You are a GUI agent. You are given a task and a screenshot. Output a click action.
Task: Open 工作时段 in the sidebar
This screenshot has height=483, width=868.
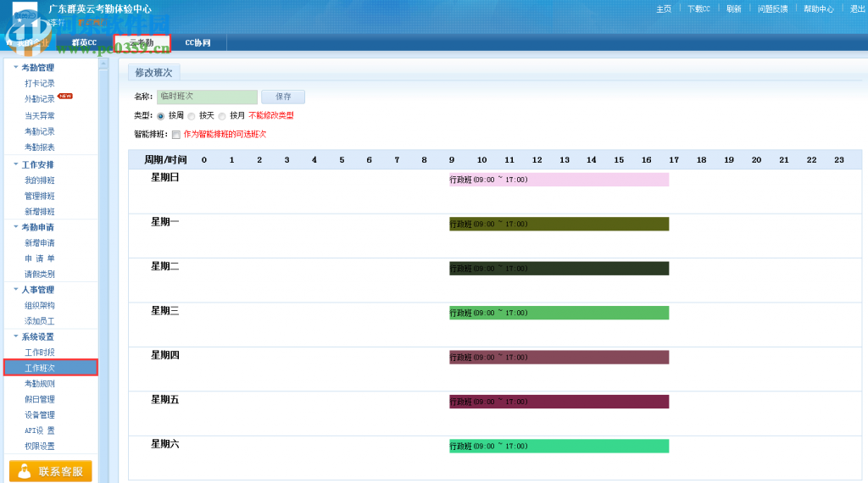[40, 353]
